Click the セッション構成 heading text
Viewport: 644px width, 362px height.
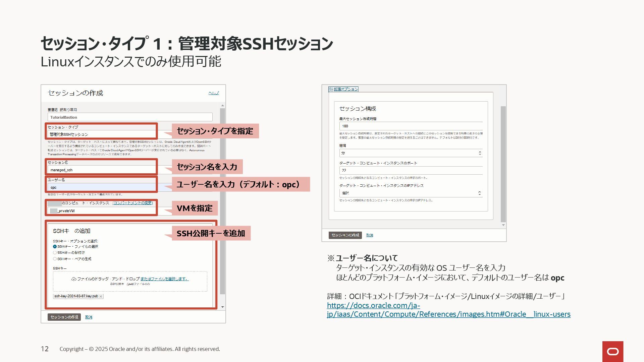point(358,109)
